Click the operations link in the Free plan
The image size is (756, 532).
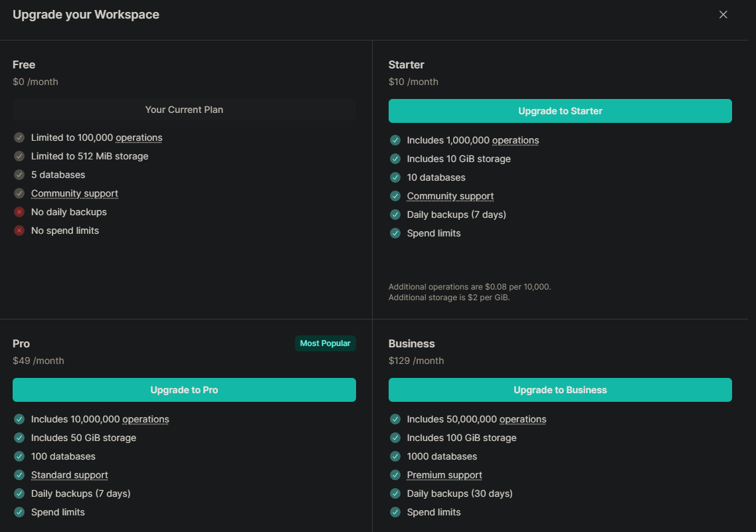[139, 137]
